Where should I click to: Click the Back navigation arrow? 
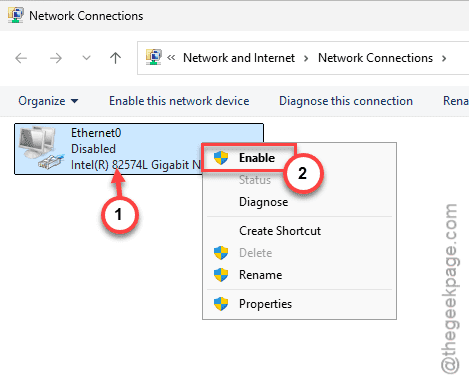tap(21, 58)
